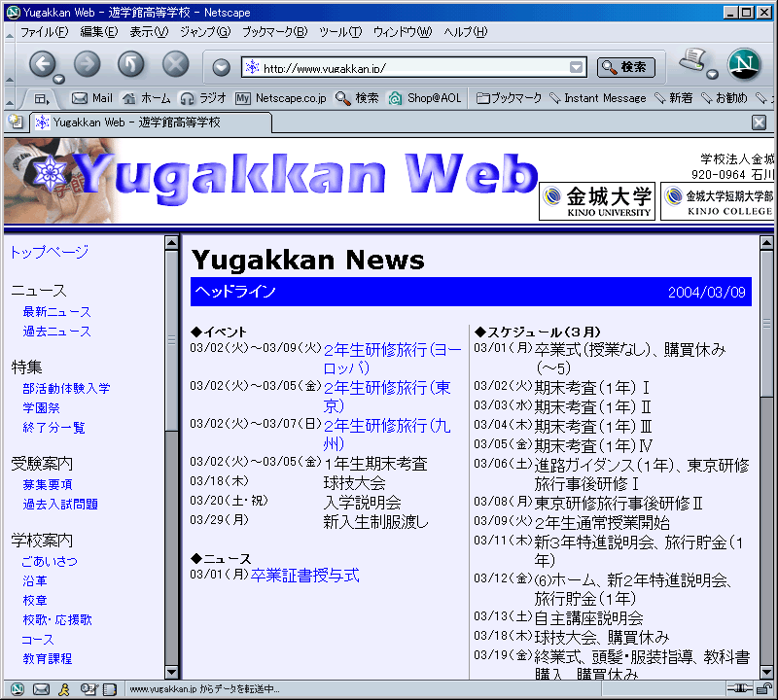Click the left frame scrollbar down arrow
This screenshot has width=778, height=700.
[172, 672]
